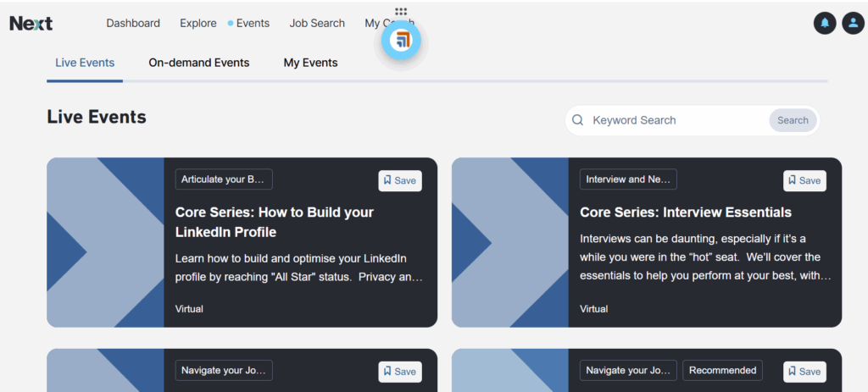Open the Job Search page
Screen dimensions: 868x392
pyautogui.click(x=317, y=24)
